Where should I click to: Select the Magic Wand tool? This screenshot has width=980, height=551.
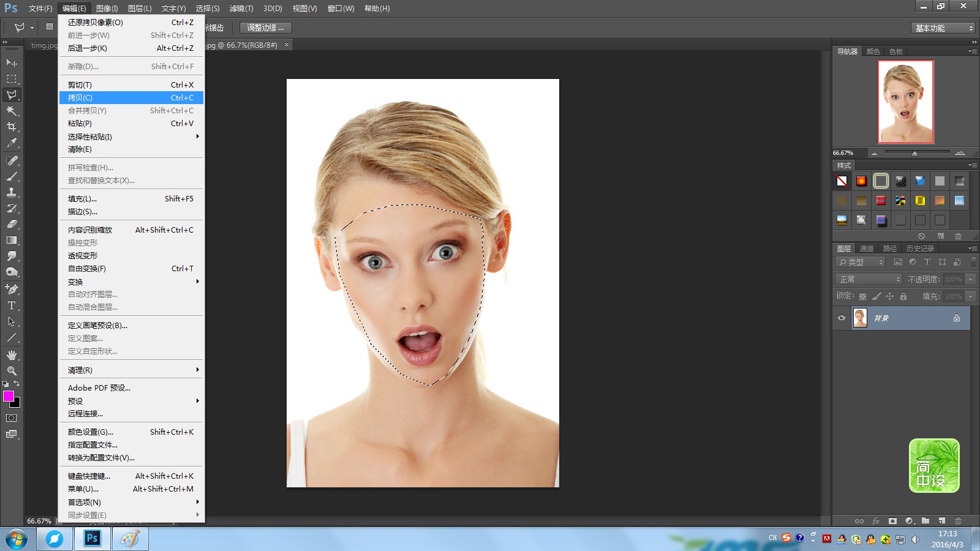[x=12, y=111]
